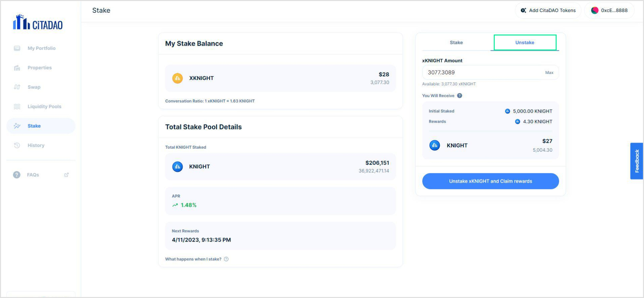Switch to the Stake tab

[456, 43]
